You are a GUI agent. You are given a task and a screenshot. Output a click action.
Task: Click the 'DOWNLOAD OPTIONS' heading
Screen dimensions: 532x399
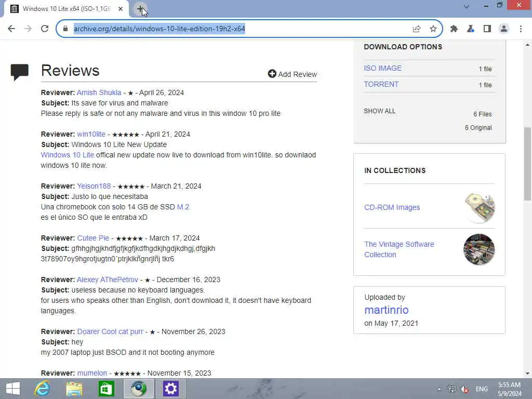point(403,47)
